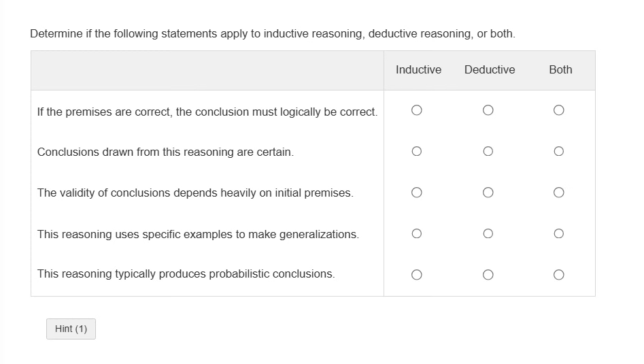Click the Inductive column header
The image size is (644, 364).
pyautogui.click(x=418, y=69)
